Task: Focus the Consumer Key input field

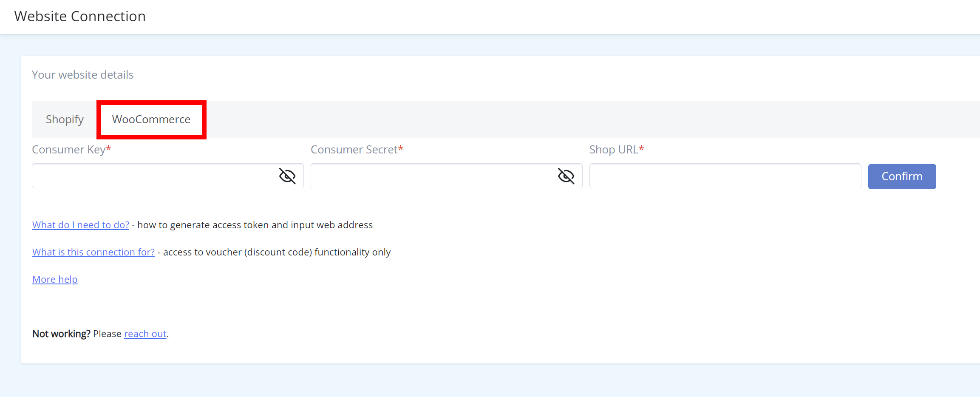Action: (x=168, y=176)
